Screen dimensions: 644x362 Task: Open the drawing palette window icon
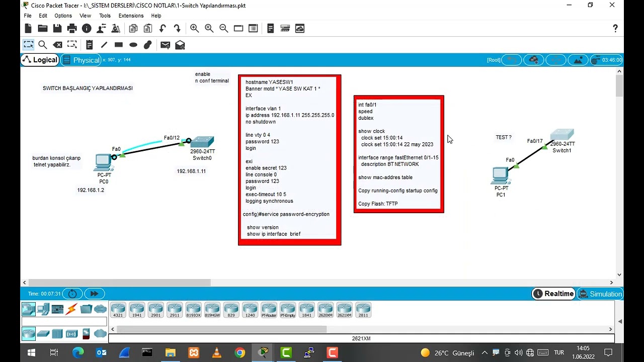tap(238, 29)
